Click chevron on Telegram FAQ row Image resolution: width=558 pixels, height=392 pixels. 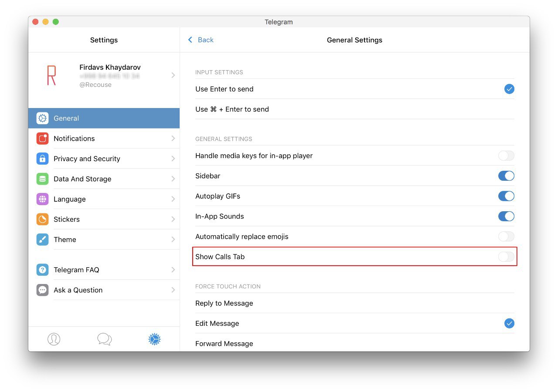(173, 270)
